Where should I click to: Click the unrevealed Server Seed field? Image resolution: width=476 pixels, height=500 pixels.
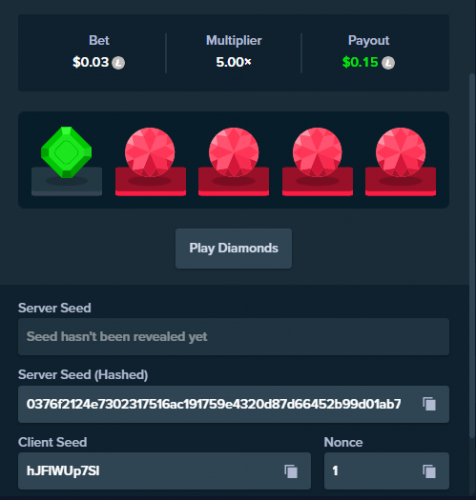233,337
